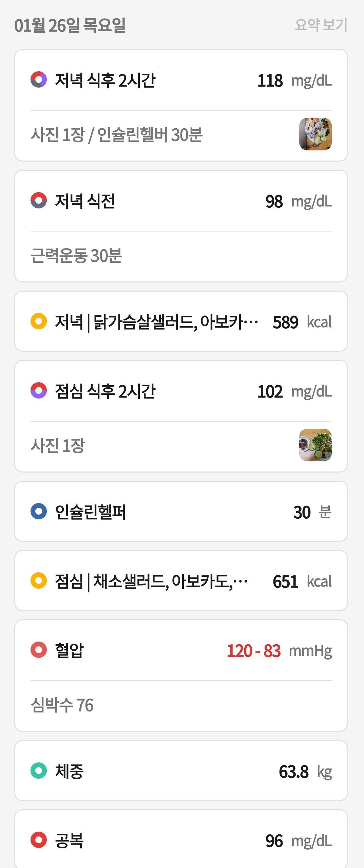Open the 심박수 76 detail row
Image resolution: width=364 pixels, height=868 pixels.
pyautogui.click(x=181, y=705)
